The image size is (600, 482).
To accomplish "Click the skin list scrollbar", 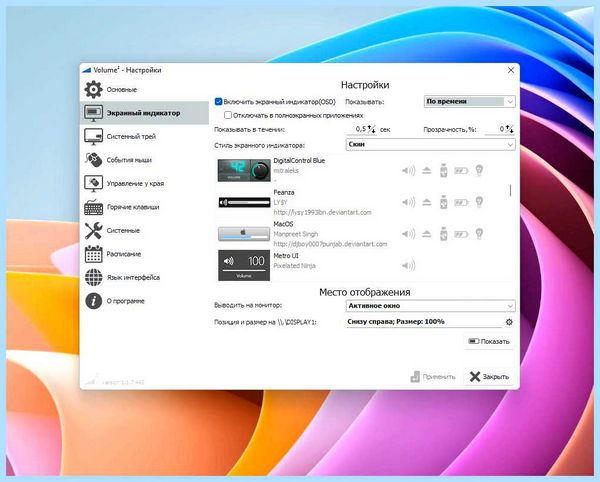I will (510, 191).
